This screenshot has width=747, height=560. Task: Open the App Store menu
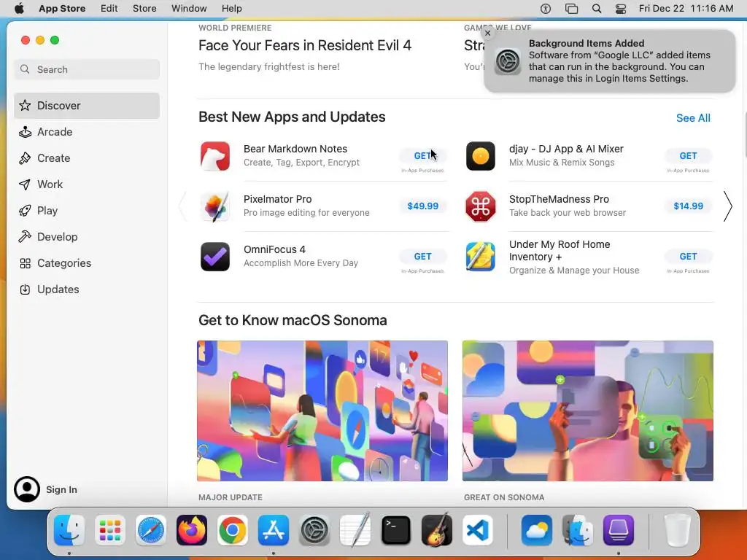pos(62,9)
